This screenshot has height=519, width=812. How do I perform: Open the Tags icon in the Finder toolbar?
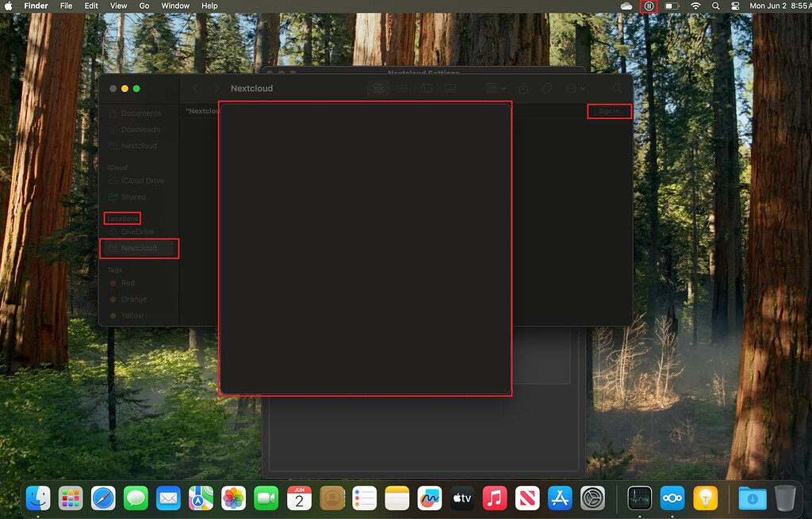(546, 88)
